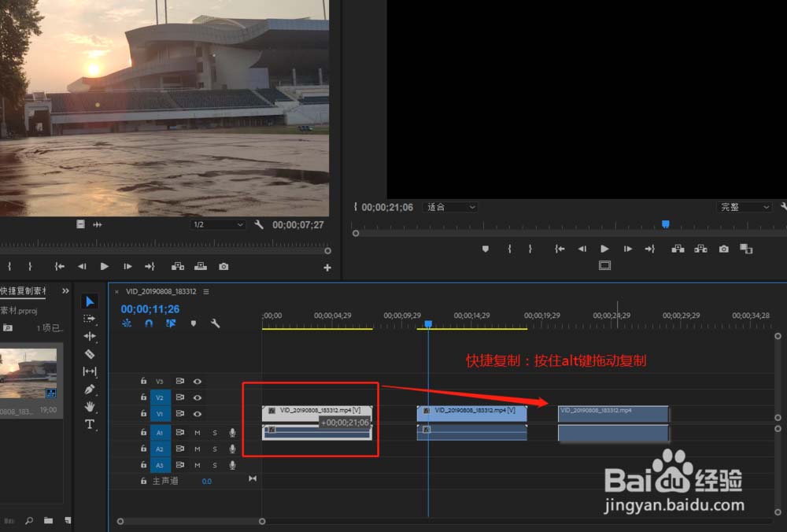Select the Ripple Edit tool
This screenshot has height=532, width=787.
click(90, 336)
